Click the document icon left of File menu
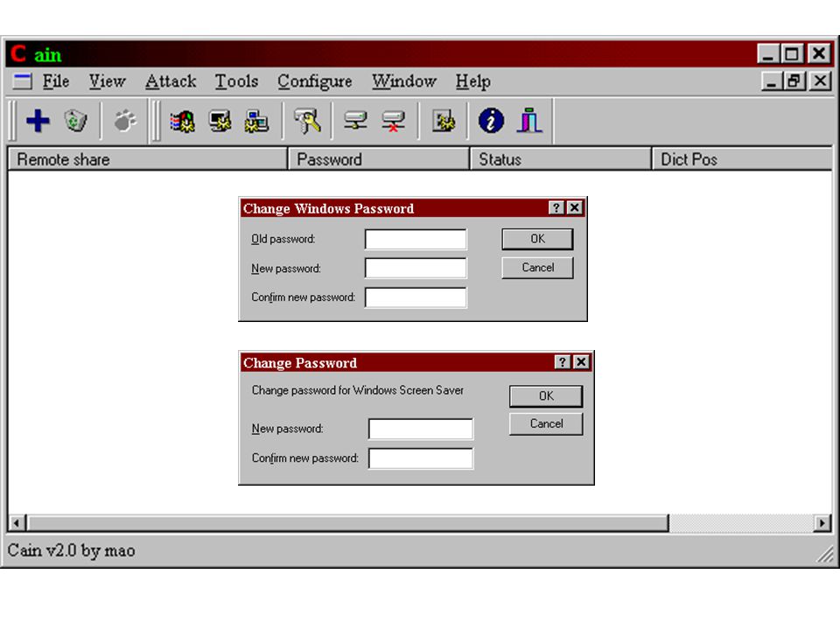Screen dimensions: 840x630 22,81
